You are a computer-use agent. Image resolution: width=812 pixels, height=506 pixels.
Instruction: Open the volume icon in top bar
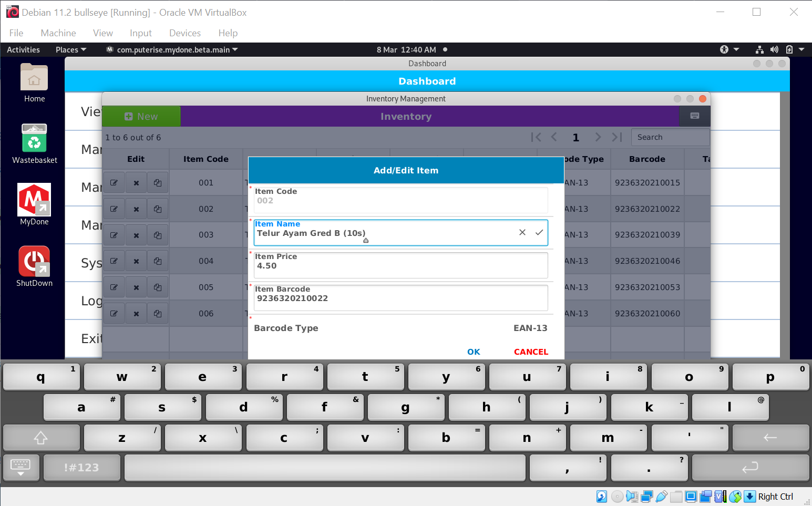point(774,49)
